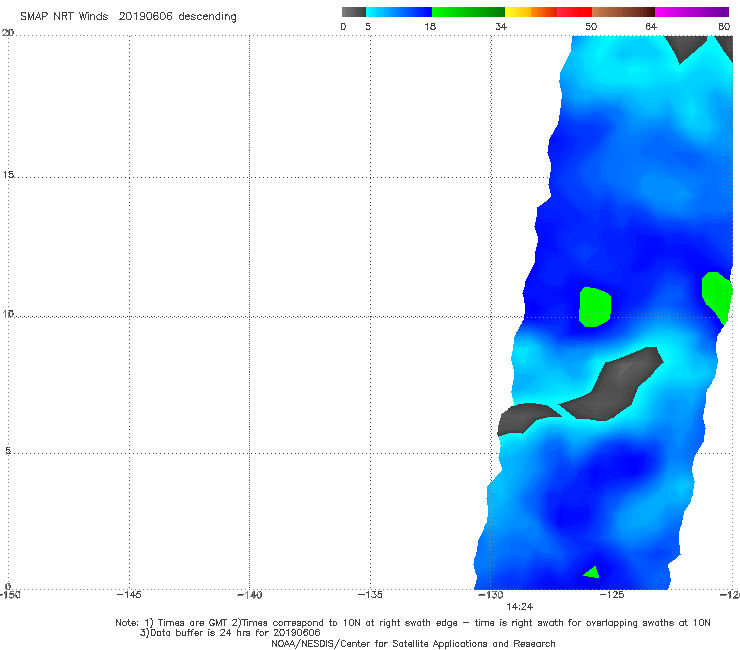Click the note line starting 'Note: 1) Times are GMT'
The height and width of the screenshot is (650, 740).
[412, 623]
